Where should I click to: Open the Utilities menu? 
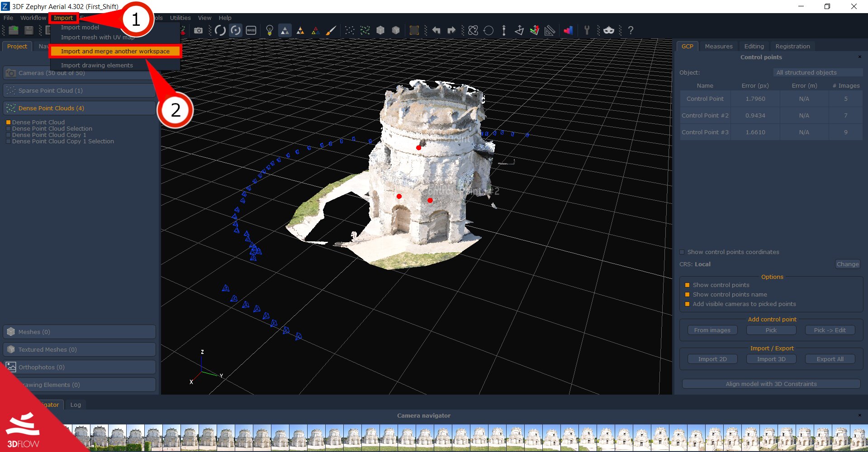180,18
